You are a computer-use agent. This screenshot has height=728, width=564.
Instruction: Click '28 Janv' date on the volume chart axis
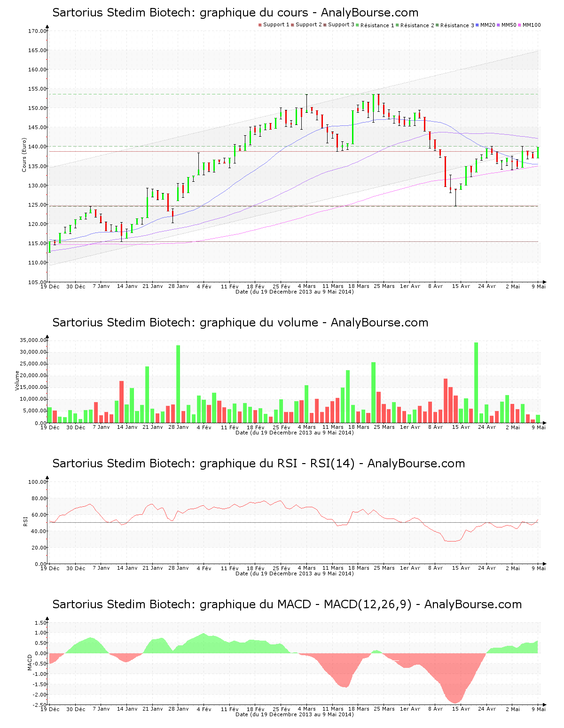click(179, 427)
